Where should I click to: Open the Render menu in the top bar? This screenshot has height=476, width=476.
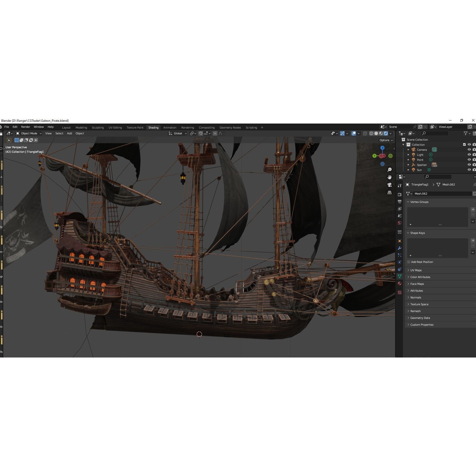point(25,127)
